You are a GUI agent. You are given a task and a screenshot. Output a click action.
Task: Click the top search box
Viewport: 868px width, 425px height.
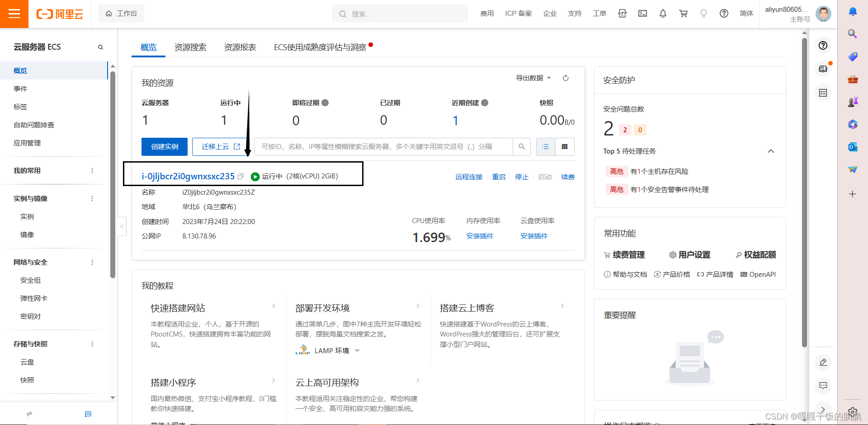(400, 14)
